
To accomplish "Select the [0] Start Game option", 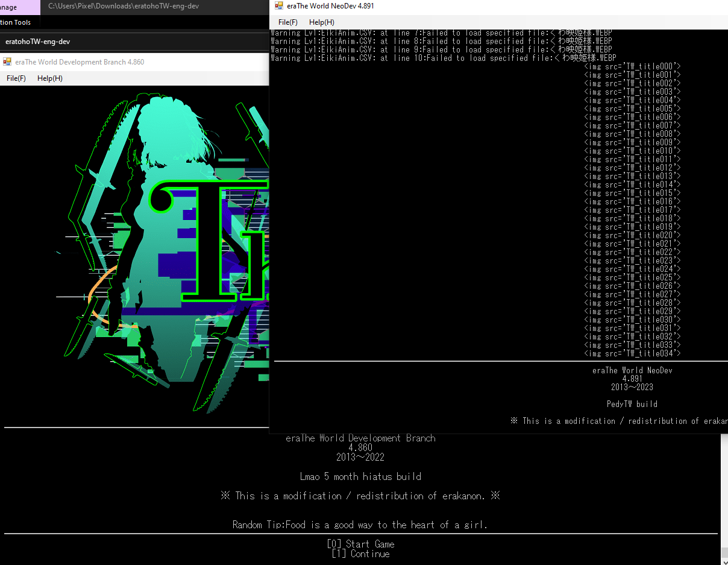I will pyautogui.click(x=360, y=544).
